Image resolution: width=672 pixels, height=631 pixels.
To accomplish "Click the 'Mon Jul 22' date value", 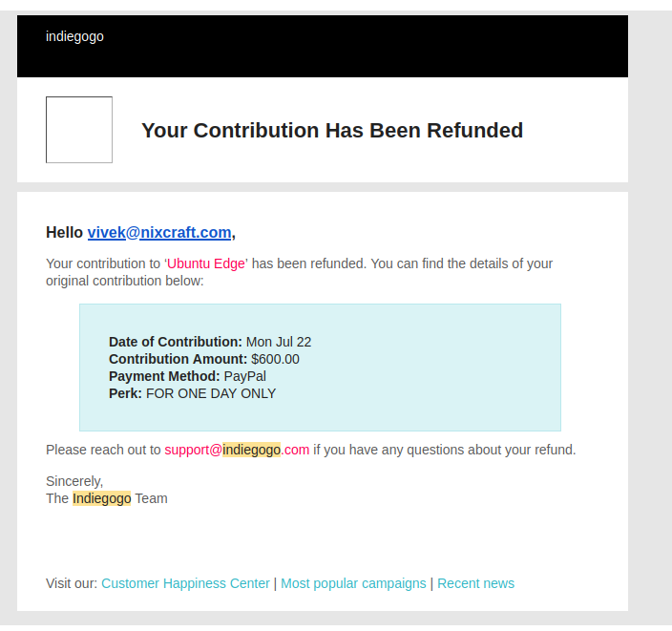I will [x=279, y=342].
